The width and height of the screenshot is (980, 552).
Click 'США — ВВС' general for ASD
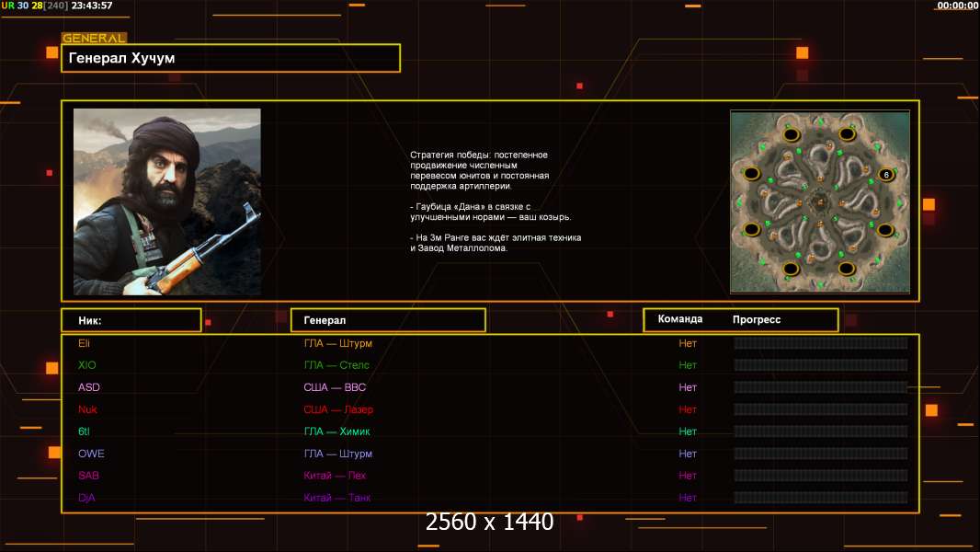tap(335, 387)
